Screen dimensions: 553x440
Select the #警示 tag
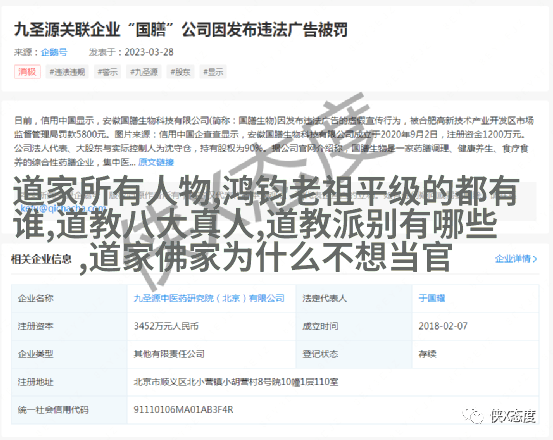pyautogui.click(x=108, y=72)
